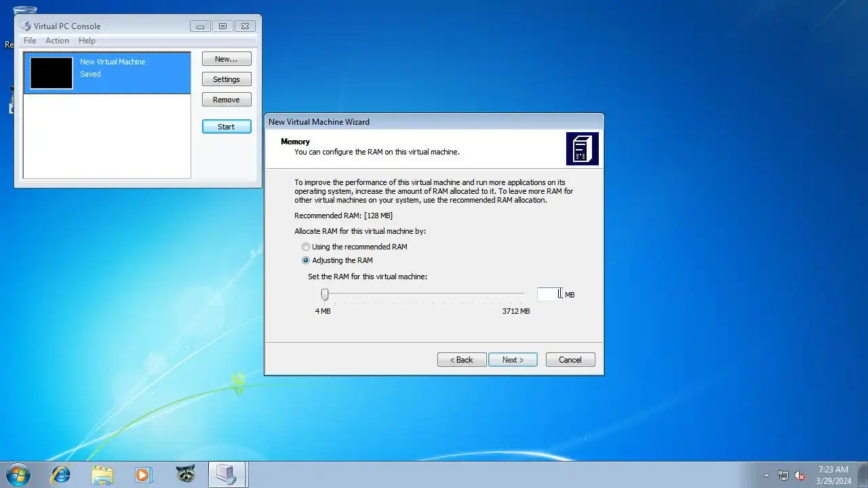Close the Virtual PC Console window
The height and width of the screenshot is (488, 868).
pyautogui.click(x=245, y=26)
